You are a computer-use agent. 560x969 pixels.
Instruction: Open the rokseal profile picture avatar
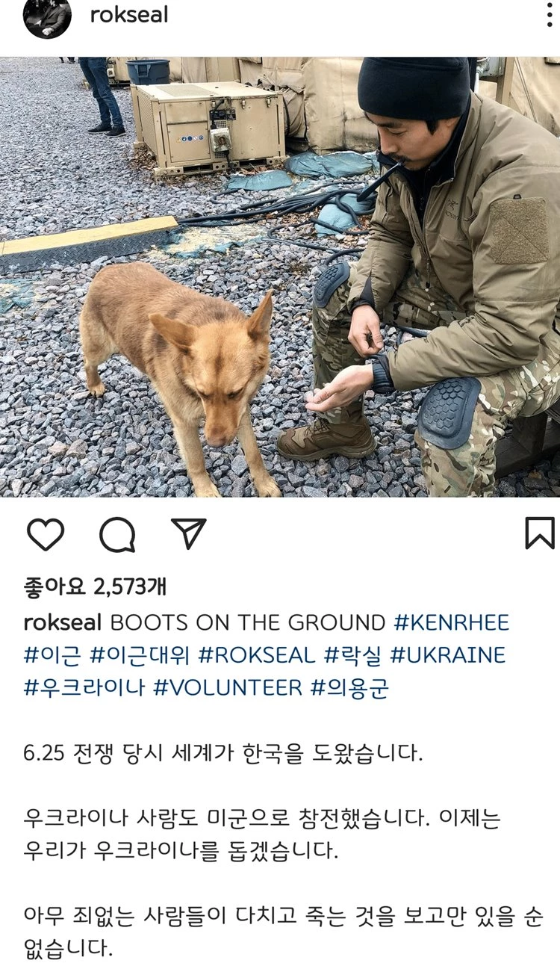47,16
